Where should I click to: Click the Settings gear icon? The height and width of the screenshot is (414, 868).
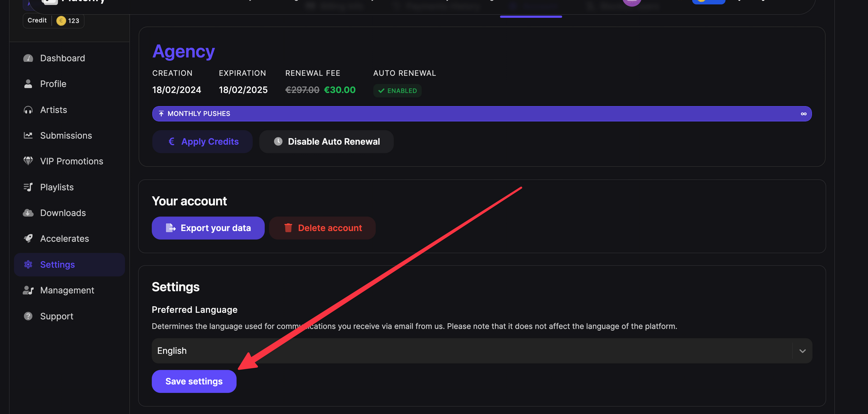(x=28, y=264)
